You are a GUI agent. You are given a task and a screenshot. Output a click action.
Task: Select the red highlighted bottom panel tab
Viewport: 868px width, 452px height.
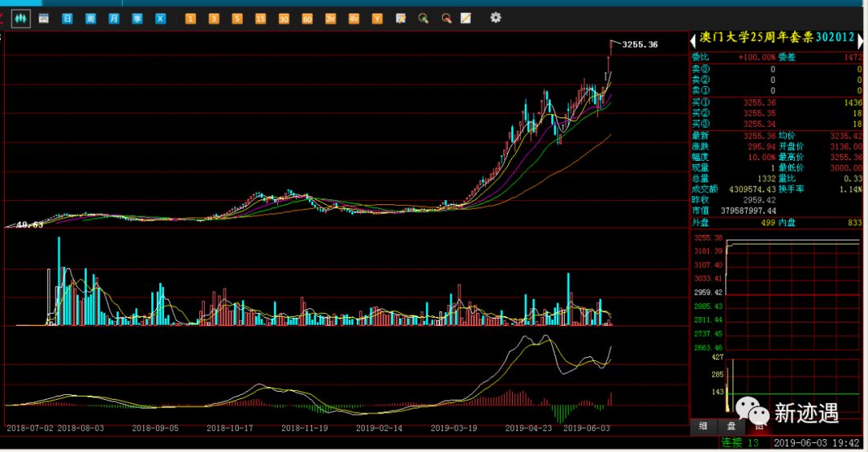coord(759,426)
